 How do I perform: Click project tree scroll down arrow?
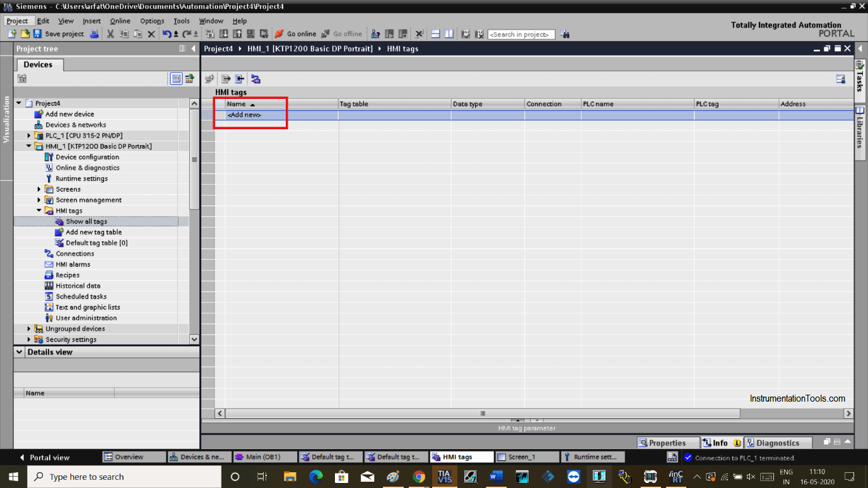(194, 339)
